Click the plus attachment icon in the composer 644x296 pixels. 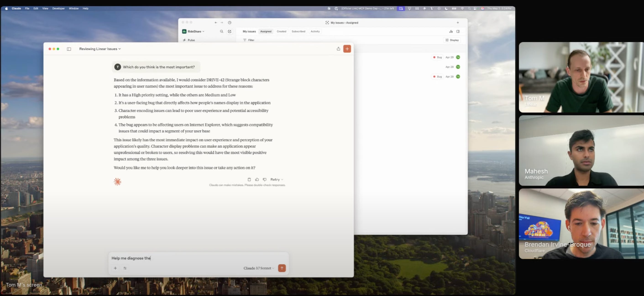tap(115, 268)
